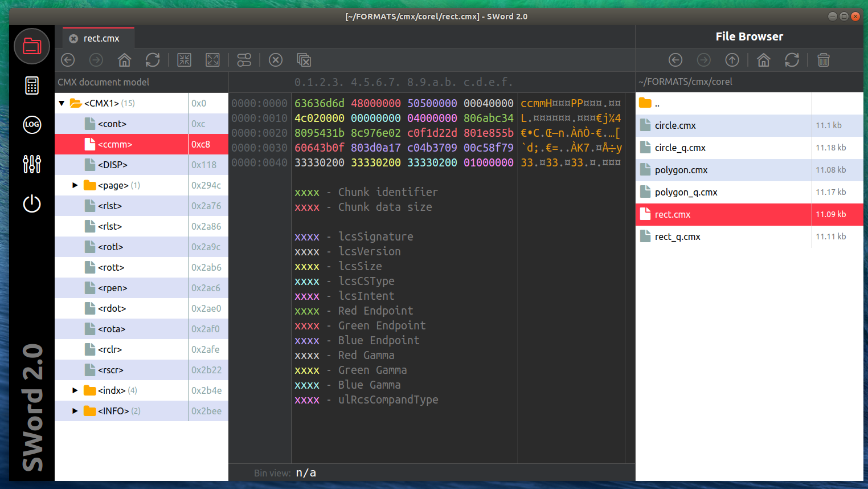Open the settings sliders in the sidebar
Viewport: 868px width, 489px height.
tap(32, 164)
